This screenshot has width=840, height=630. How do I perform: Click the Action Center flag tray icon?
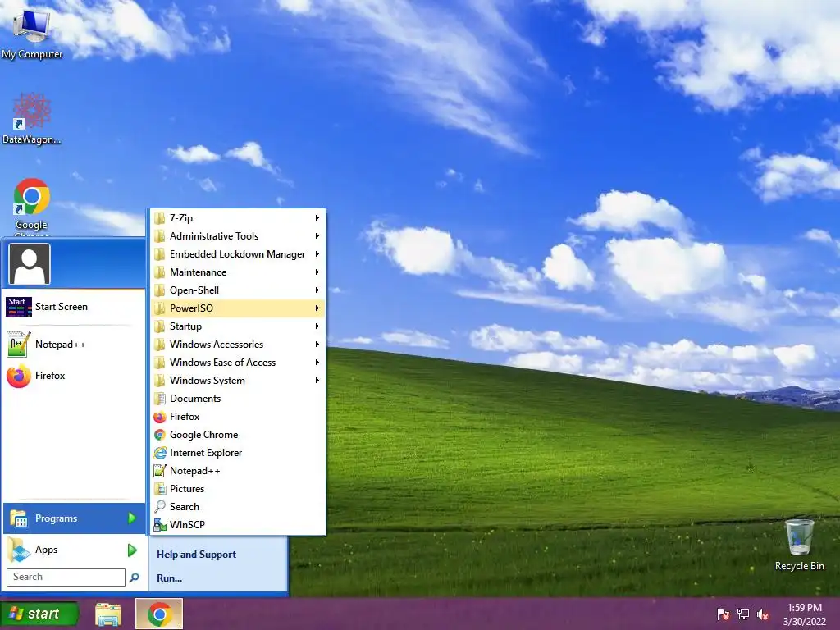724,614
